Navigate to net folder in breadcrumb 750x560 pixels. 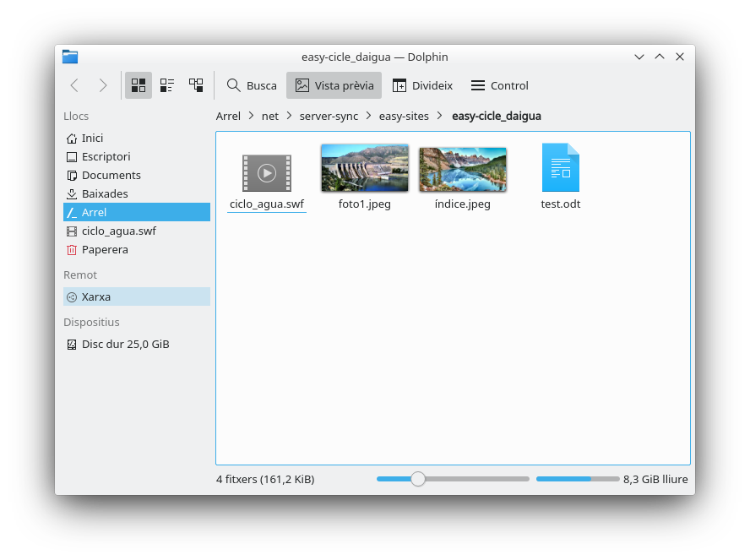pos(270,117)
